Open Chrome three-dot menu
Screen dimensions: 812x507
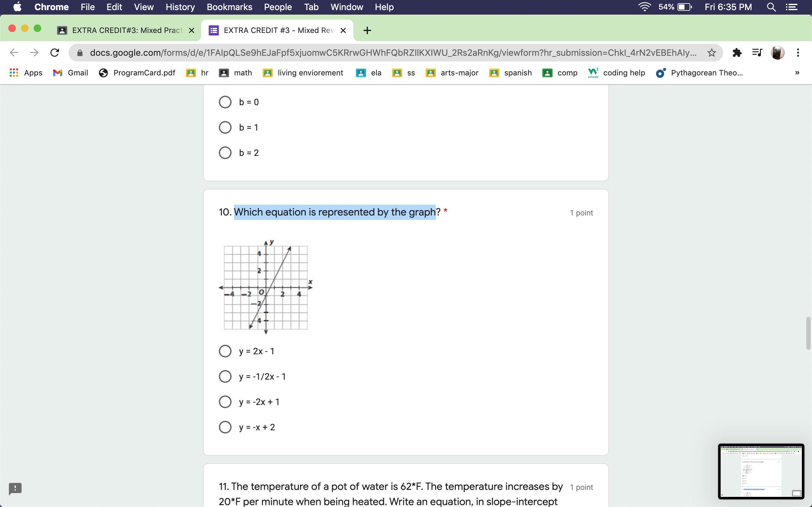tap(798, 53)
